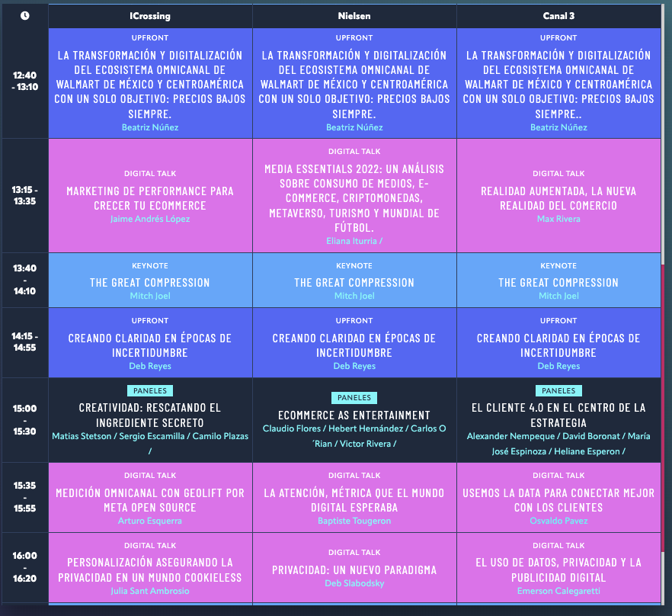Open 'Medición omnicanal con Geolift' digital talk
Viewport: 672px width, 616px height.
click(150, 500)
